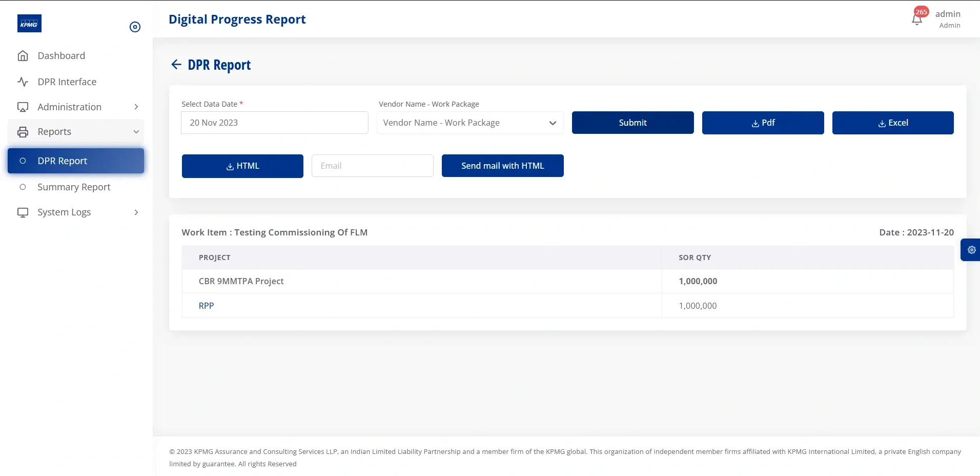Viewport: 980px width, 476px height.
Task: Submit the report query
Action: tap(632, 123)
